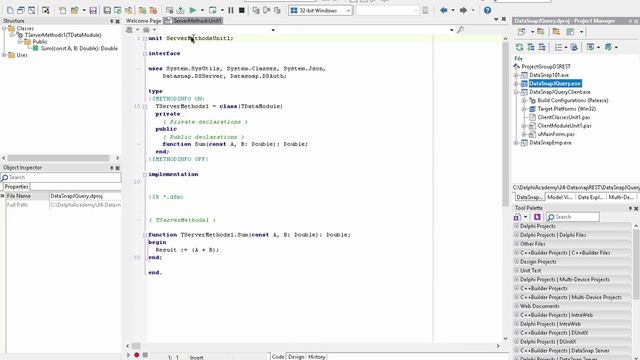
Task: Select the Sum function in Structure tree
Action: point(79,48)
